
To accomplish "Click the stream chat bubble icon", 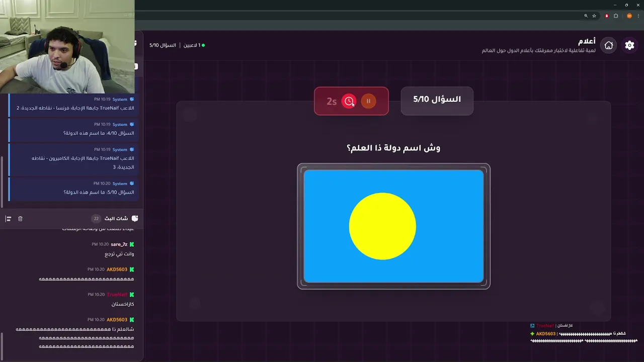I will click(135, 218).
